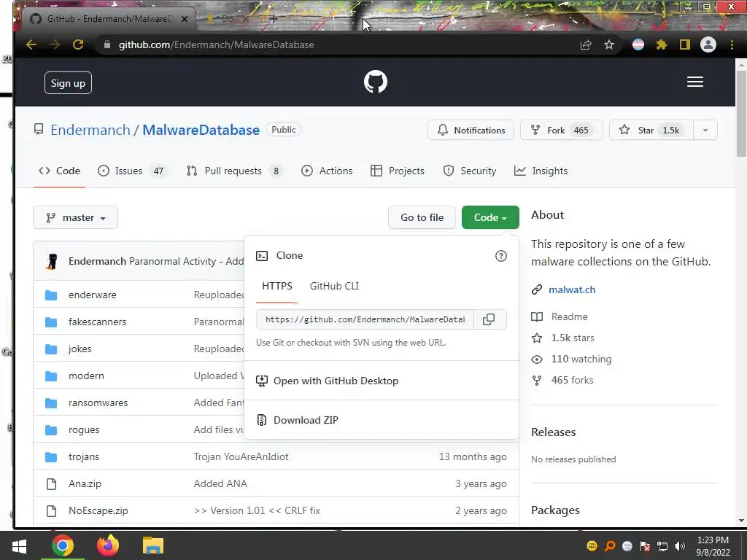
Task: Star the repository
Action: [x=651, y=130]
